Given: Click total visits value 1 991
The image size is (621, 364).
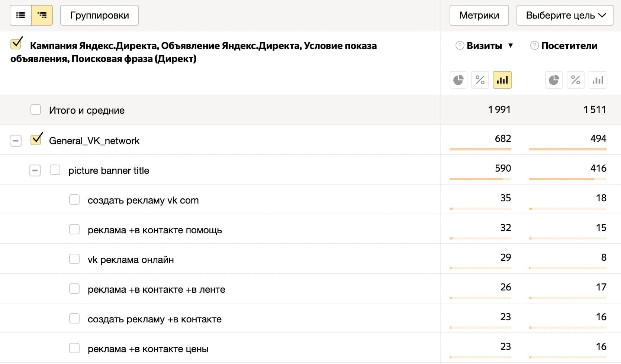Looking at the screenshot, I should point(499,110).
